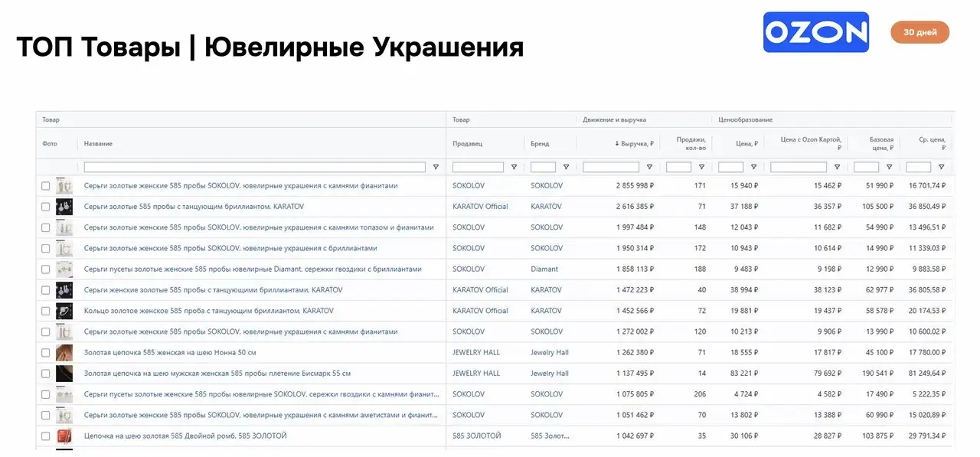This screenshot has height=457, width=980.
Task: Click the filter icon under Название column
Action: (x=436, y=167)
